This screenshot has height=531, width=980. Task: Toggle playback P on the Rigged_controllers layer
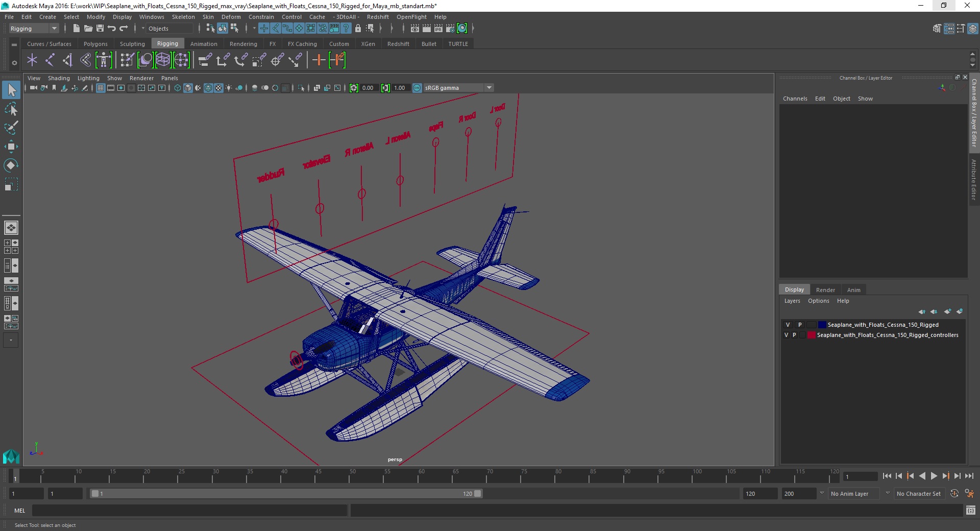tap(794, 335)
